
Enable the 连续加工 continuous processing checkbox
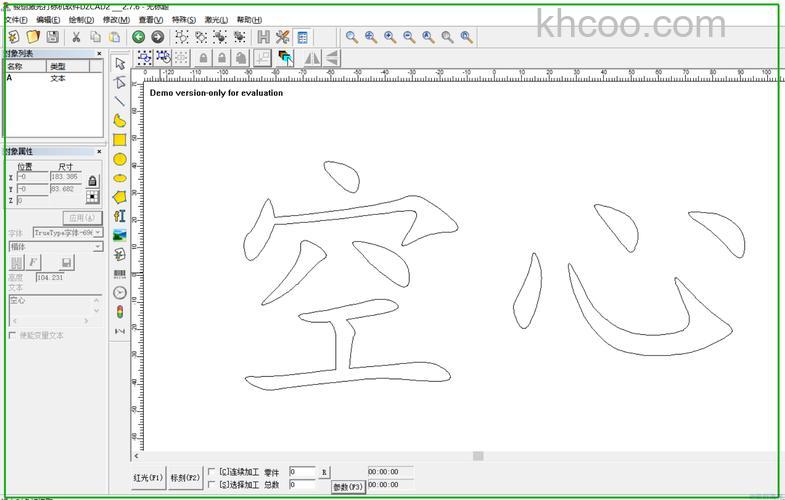212,471
